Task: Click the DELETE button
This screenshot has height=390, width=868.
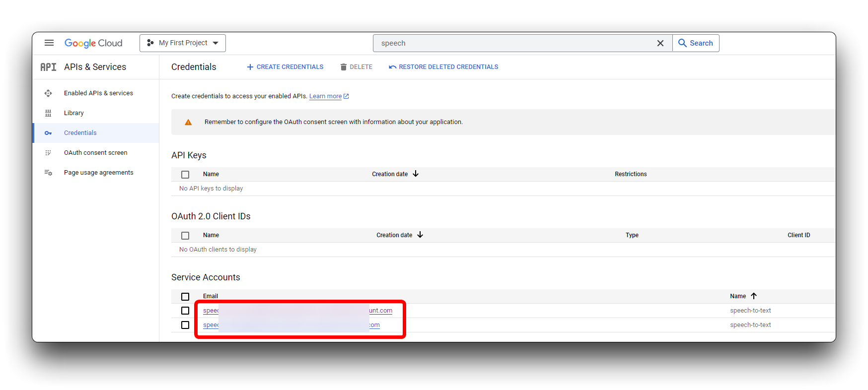Action: 356,67
